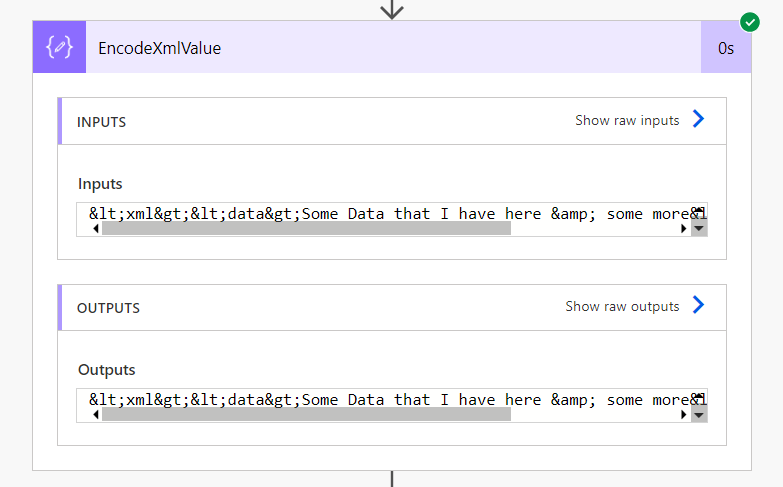Image resolution: width=783 pixels, height=487 pixels.
Task: Click right scroll arrow in Outputs box
Action: pyautogui.click(x=684, y=415)
